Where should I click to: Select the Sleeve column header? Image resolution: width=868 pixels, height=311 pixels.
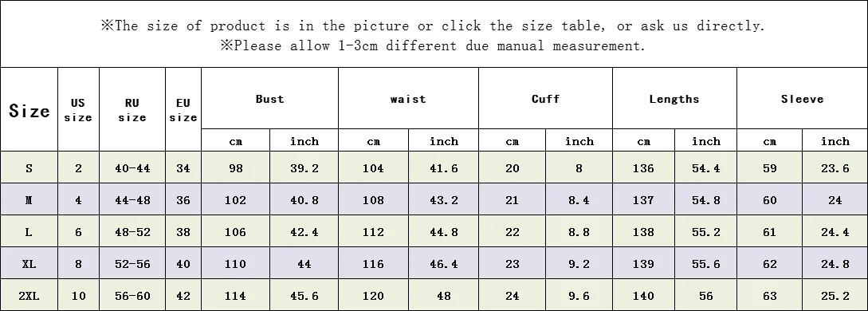click(x=802, y=99)
